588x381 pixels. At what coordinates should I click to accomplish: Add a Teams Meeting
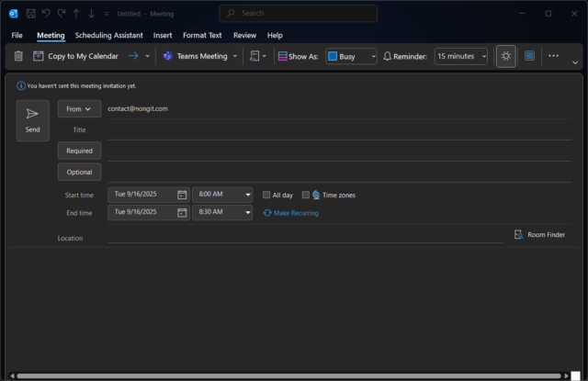(x=195, y=56)
